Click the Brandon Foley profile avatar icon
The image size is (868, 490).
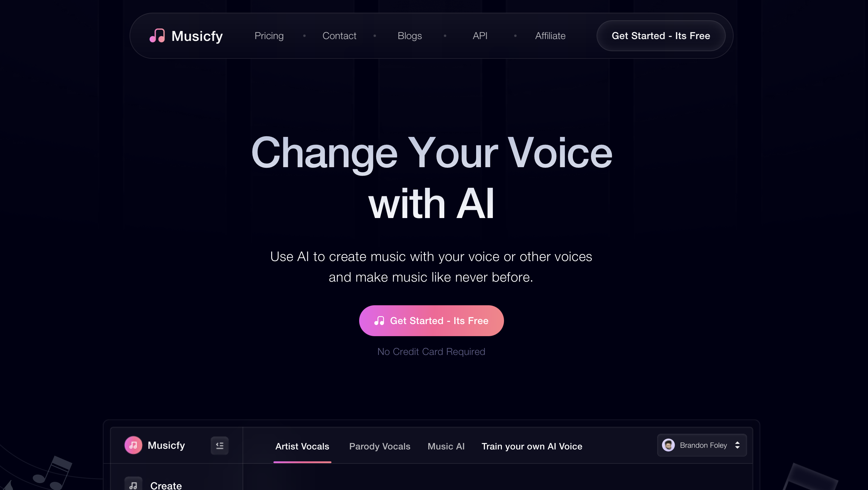(669, 445)
